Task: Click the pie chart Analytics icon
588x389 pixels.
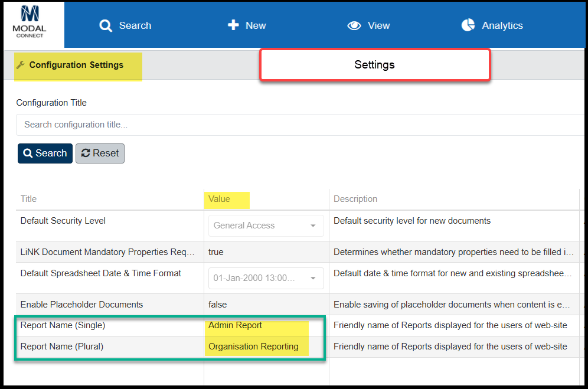Action: 468,25
